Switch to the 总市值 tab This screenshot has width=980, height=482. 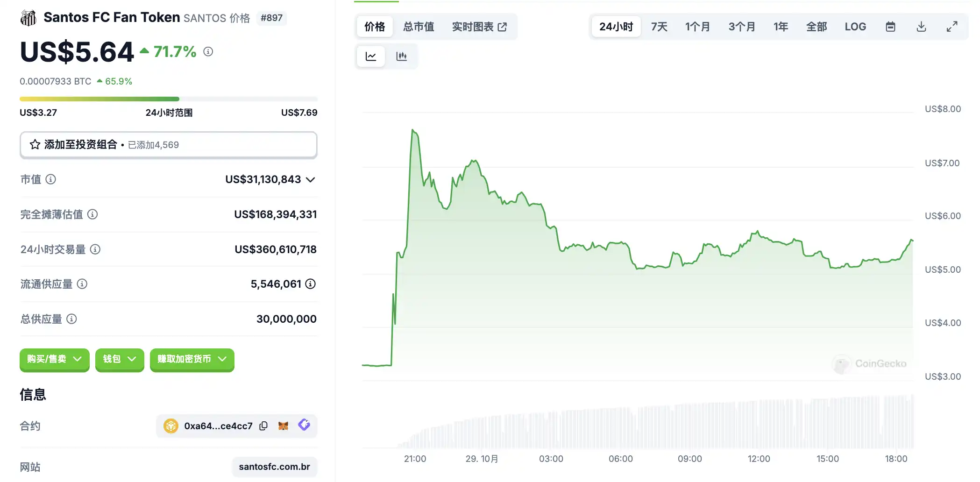[x=419, y=27]
